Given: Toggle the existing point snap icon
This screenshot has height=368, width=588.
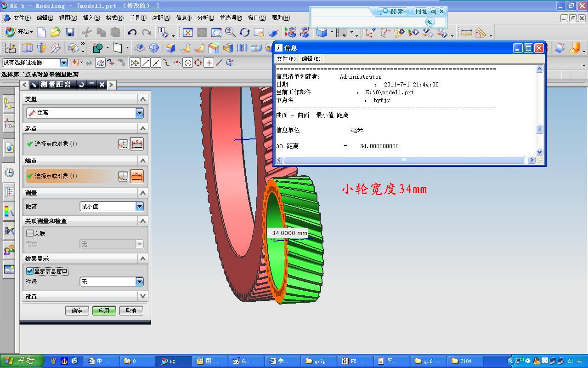Looking at the screenshot, I should click(209, 63).
